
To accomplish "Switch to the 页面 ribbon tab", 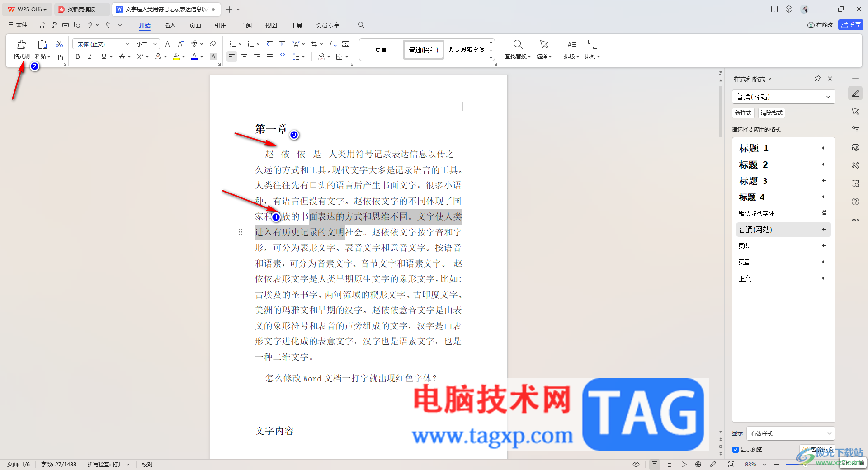I will [195, 25].
